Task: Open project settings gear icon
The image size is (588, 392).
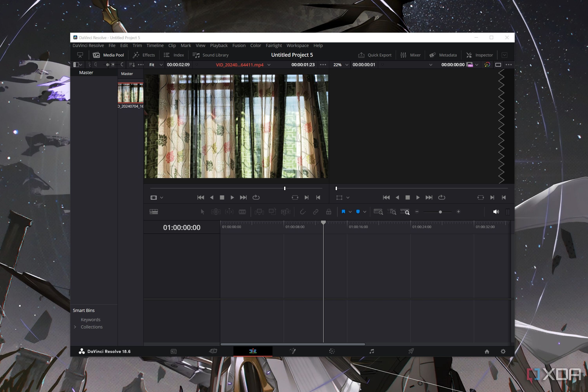Action: 503,351
